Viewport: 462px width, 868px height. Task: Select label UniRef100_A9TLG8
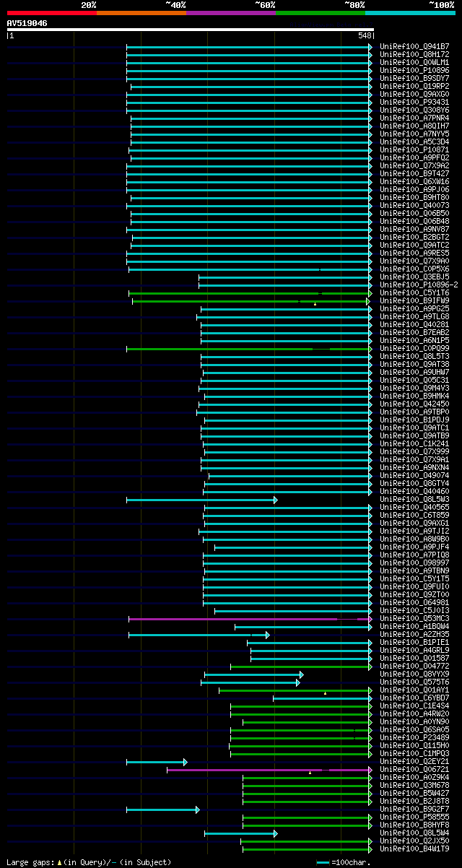[x=414, y=316]
